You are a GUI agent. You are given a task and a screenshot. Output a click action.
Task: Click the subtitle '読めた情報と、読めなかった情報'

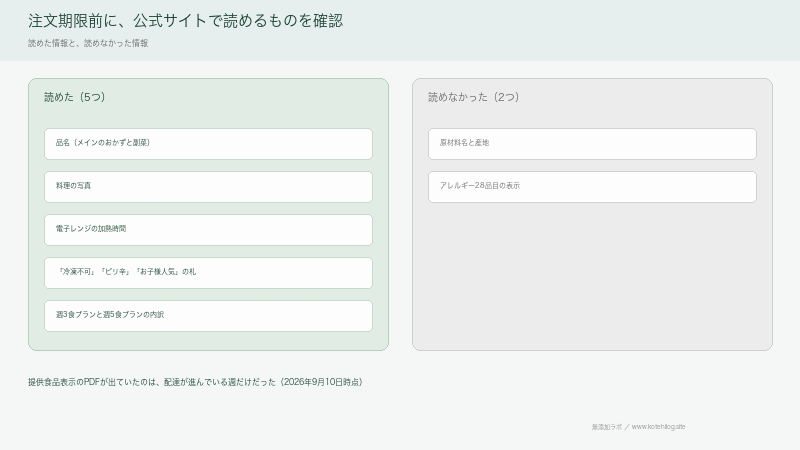(88, 43)
